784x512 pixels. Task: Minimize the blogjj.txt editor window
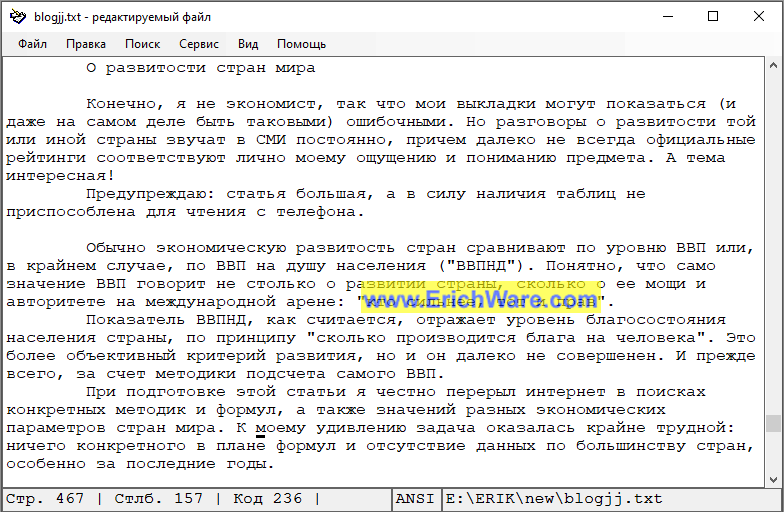pos(669,16)
